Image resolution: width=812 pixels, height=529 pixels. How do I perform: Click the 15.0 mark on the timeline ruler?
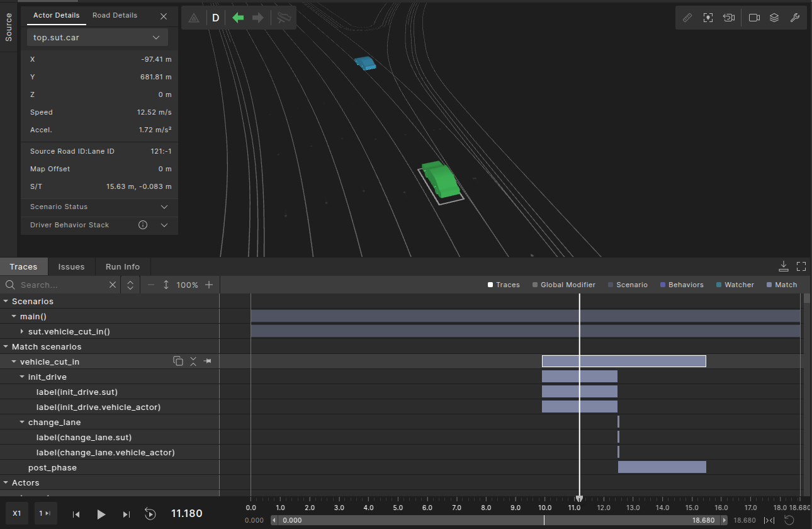(x=692, y=507)
